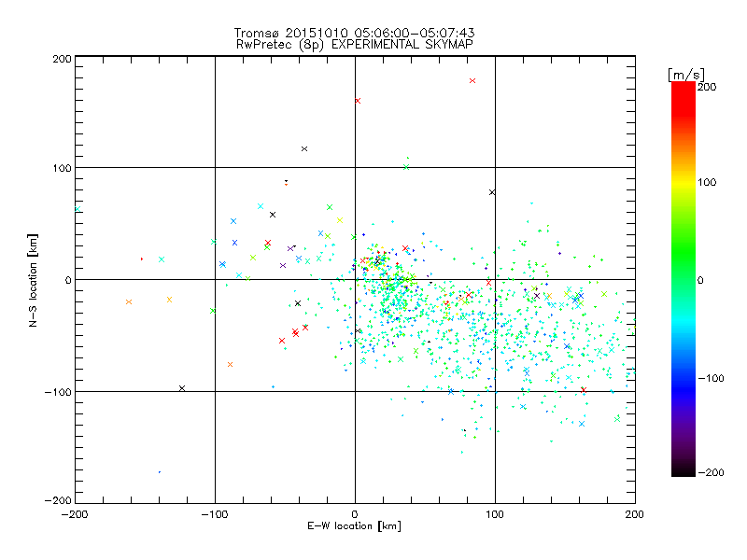
Task: Click the '-200' tick label on E-W axis
Action: [75, 514]
